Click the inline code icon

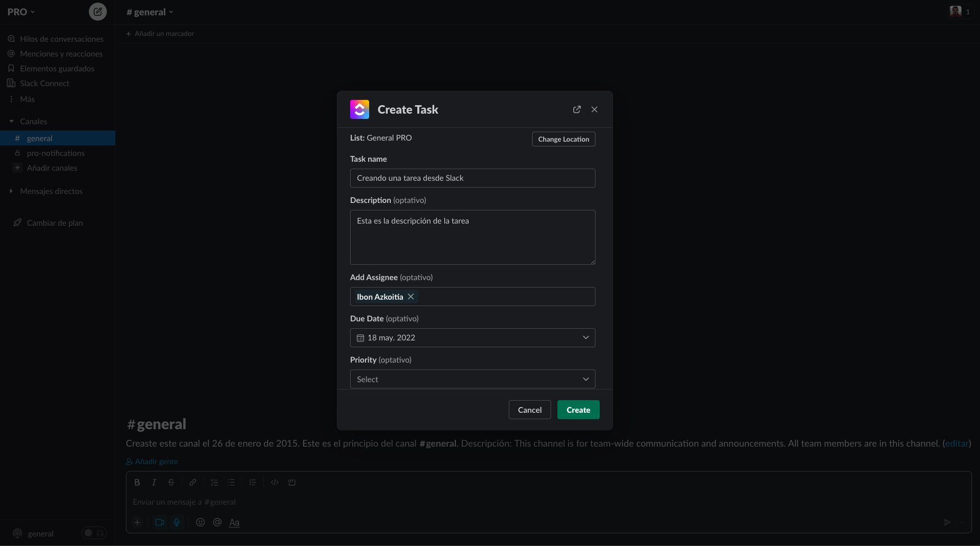pos(274,482)
